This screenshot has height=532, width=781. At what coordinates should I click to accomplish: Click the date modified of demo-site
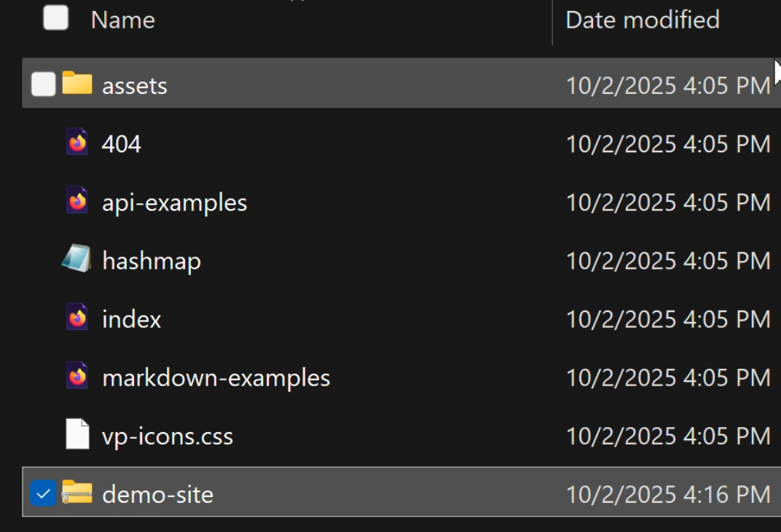(x=668, y=494)
